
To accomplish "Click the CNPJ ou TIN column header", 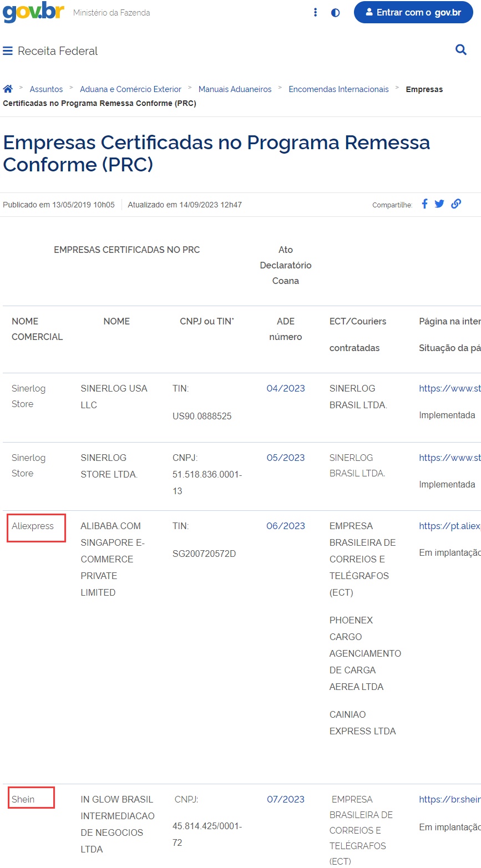I will (x=207, y=321).
